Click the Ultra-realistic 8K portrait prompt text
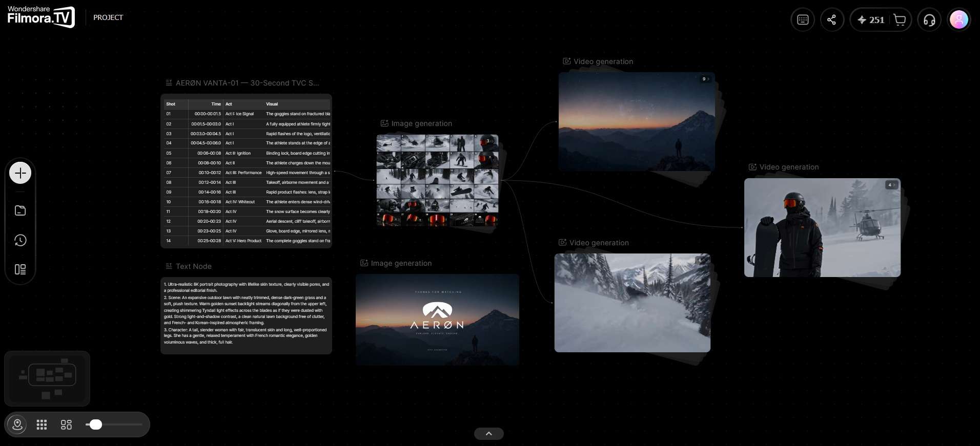The image size is (980, 446). 247,287
